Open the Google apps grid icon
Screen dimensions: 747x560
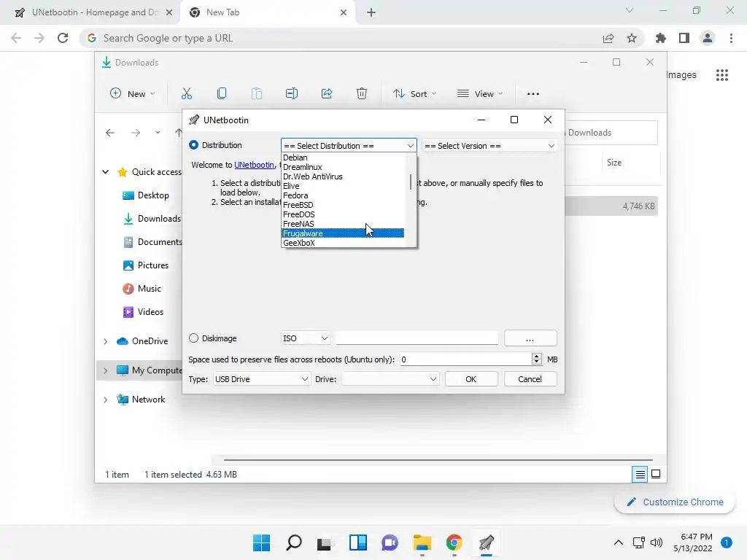(x=722, y=75)
